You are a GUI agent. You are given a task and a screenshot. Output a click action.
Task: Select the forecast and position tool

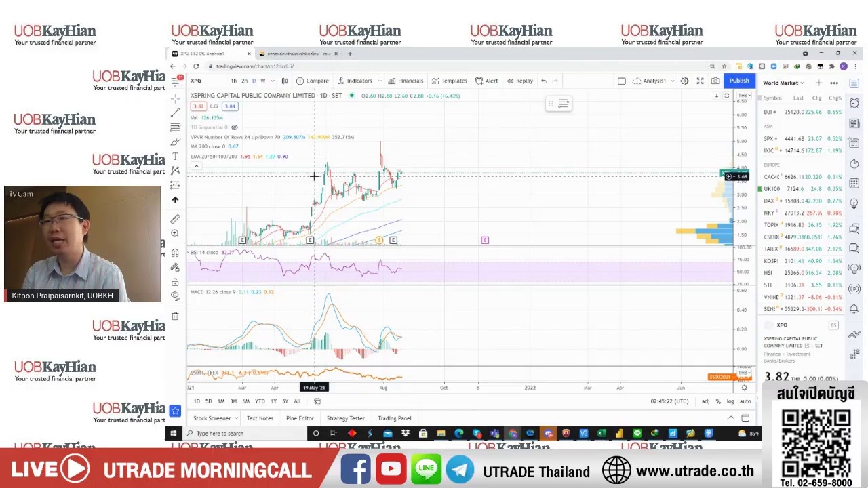pos(175,185)
